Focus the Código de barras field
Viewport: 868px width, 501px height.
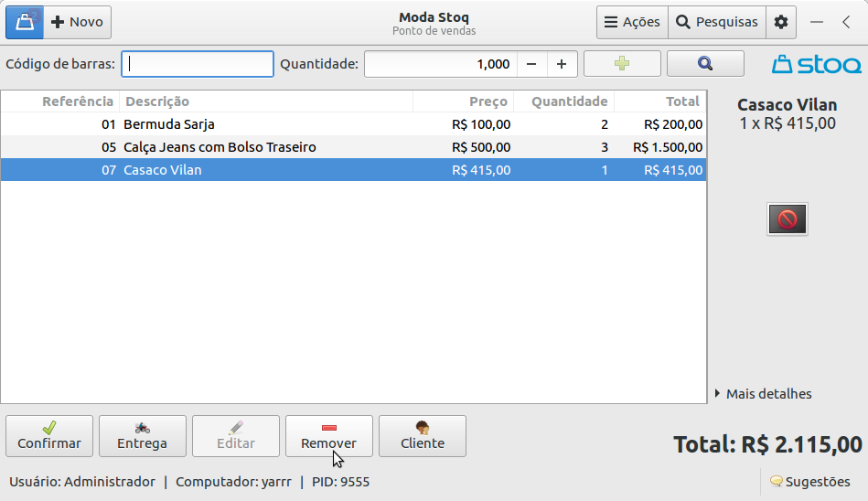198,64
